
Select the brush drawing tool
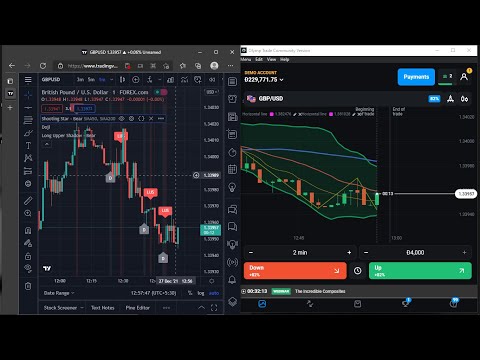coord(28,133)
